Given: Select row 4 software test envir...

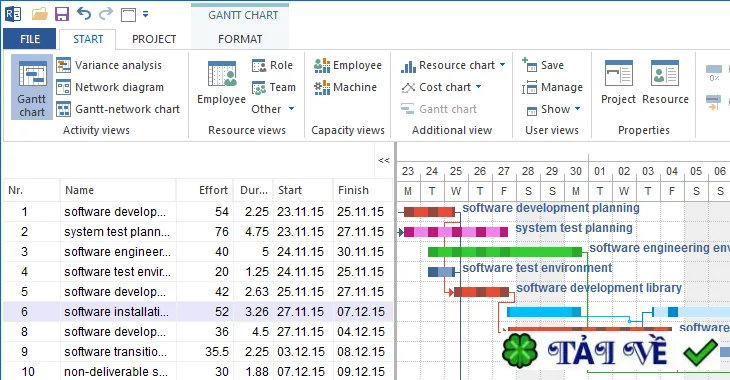Looking at the screenshot, I should (198, 271).
